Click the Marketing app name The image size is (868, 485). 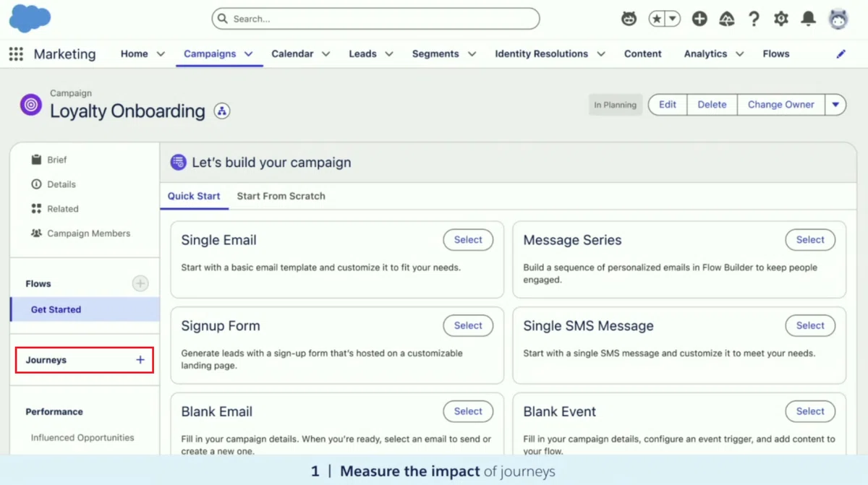click(64, 54)
